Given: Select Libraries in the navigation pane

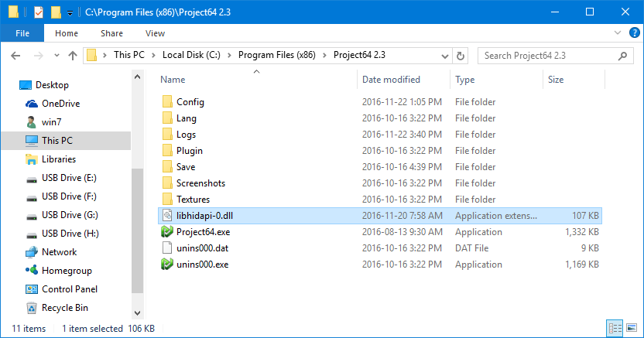Looking at the screenshot, I should point(59,159).
